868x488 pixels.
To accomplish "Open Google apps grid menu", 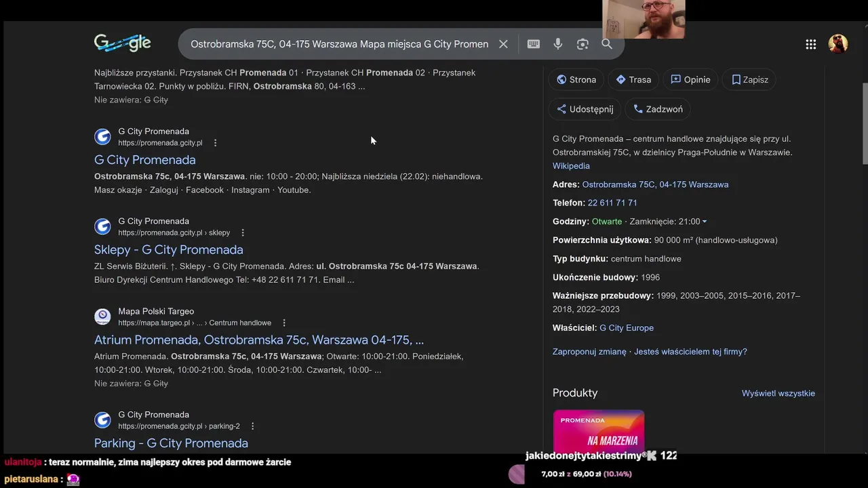I will click(811, 44).
